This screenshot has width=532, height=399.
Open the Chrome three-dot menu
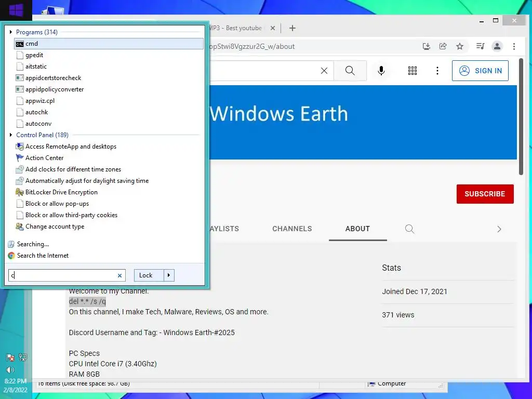pyautogui.click(x=514, y=46)
